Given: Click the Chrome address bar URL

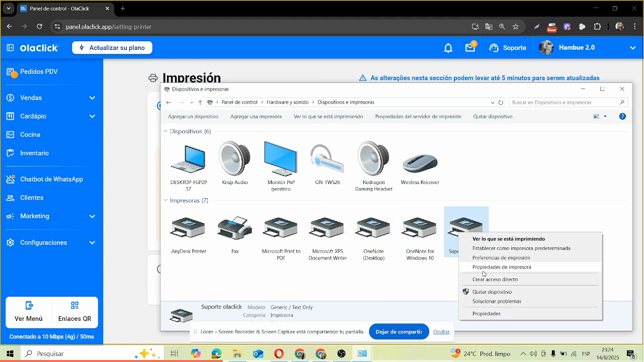Looking at the screenshot, I should click(x=109, y=27).
